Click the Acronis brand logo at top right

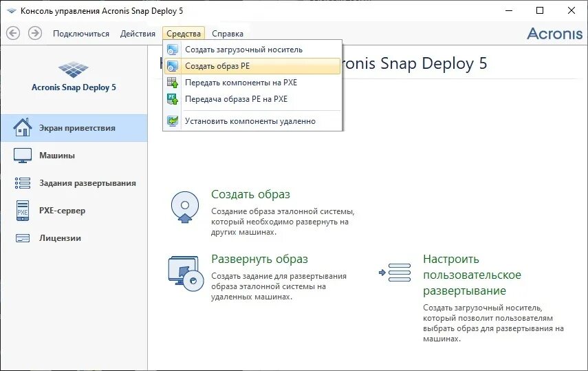click(554, 34)
